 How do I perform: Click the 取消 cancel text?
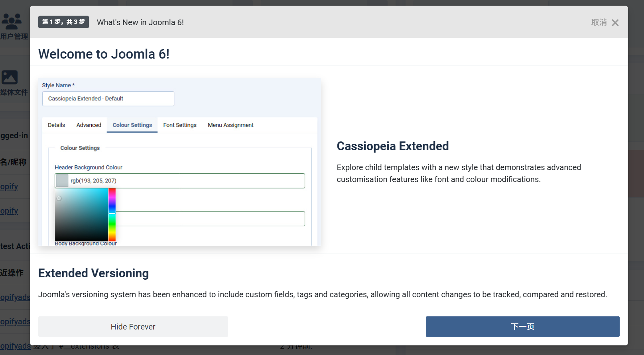coord(599,22)
